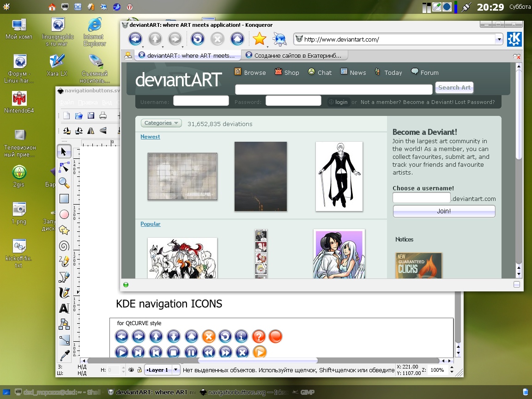This screenshot has width=532, height=399.
Task: Close the current tab with the tab-bar's right icon
Action: click(x=516, y=56)
